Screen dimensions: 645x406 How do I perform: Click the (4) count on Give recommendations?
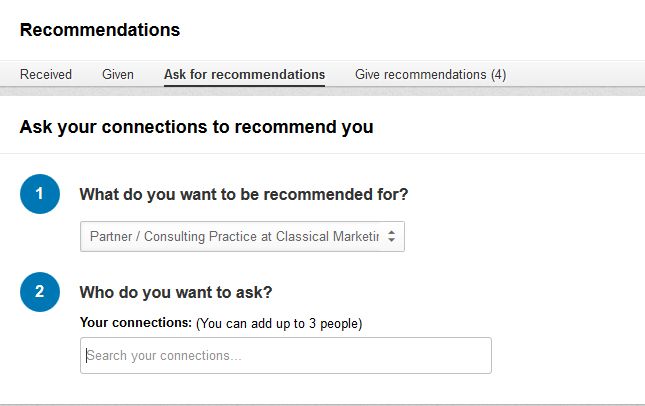498,74
